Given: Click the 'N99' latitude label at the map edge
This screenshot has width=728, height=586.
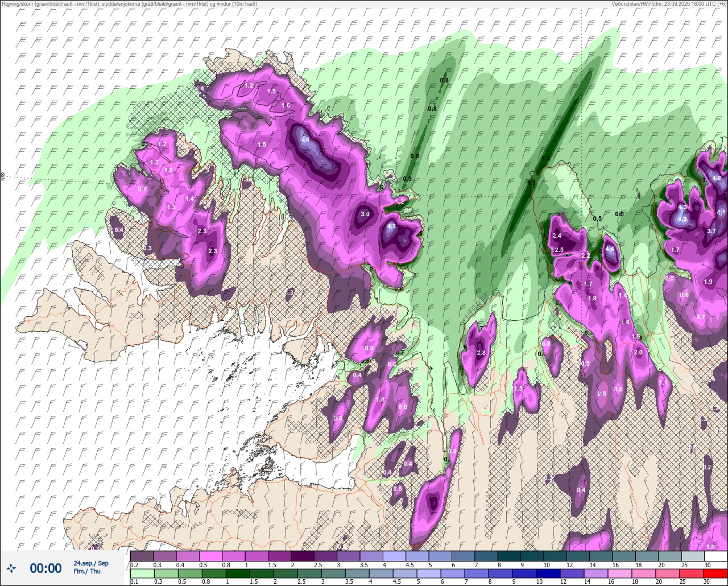Looking at the screenshot, I should 3,177.
